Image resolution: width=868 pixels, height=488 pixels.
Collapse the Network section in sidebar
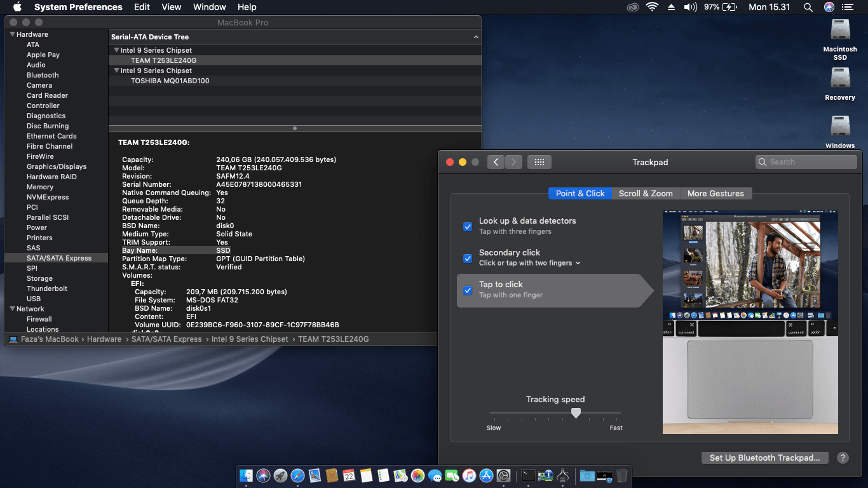12,309
